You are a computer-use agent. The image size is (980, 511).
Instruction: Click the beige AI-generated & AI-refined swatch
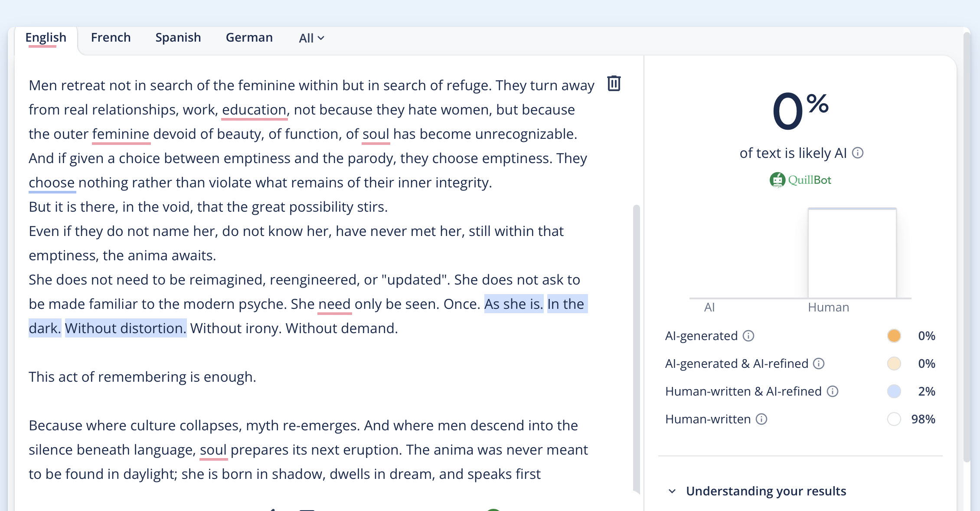pyautogui.click(x=894, y=364)
